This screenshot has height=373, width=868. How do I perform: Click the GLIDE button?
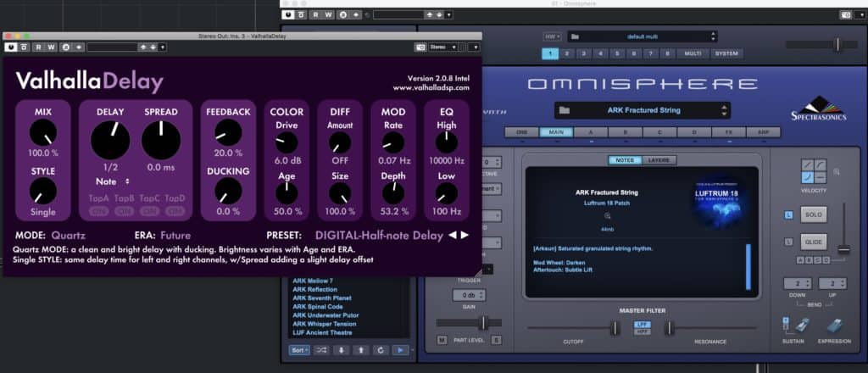pos(813,242)
